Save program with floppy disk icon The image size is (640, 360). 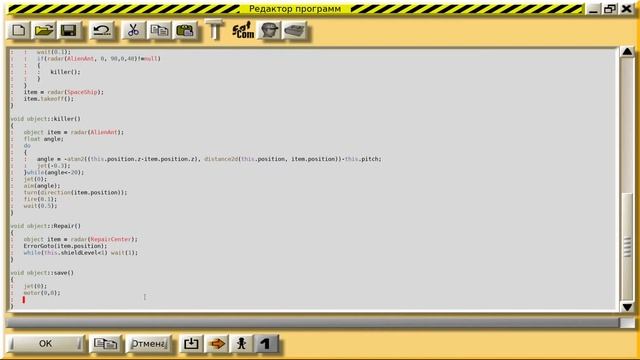coord(69,31)
